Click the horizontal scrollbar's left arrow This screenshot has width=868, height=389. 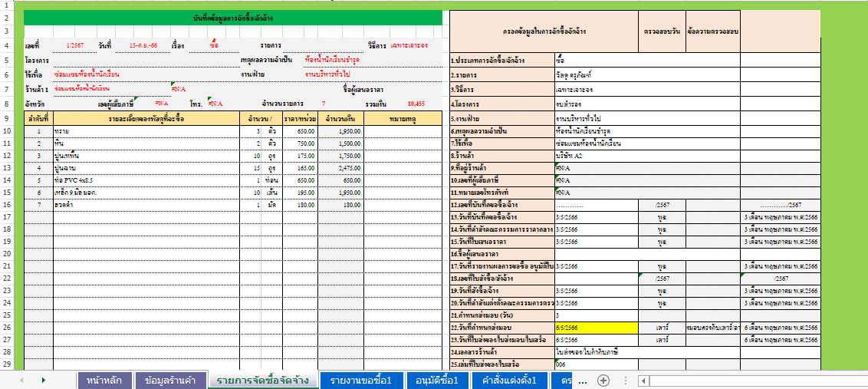point(644,381)
